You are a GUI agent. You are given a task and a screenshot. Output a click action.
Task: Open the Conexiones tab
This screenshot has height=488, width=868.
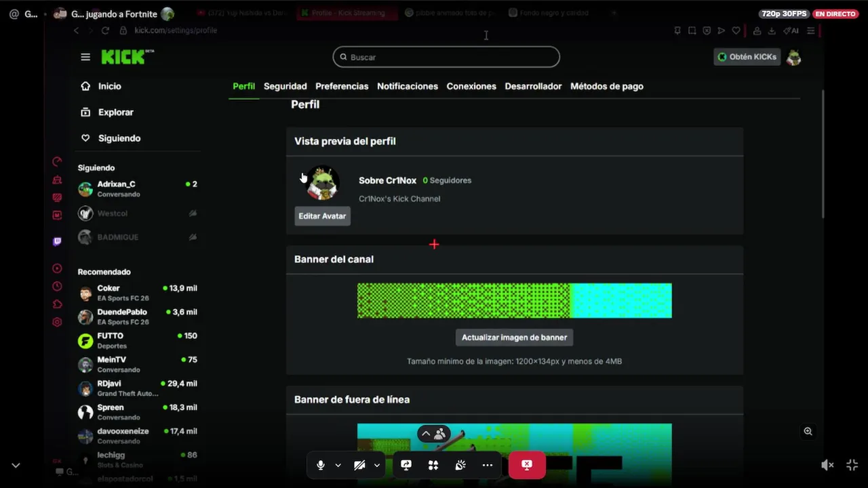471,86
